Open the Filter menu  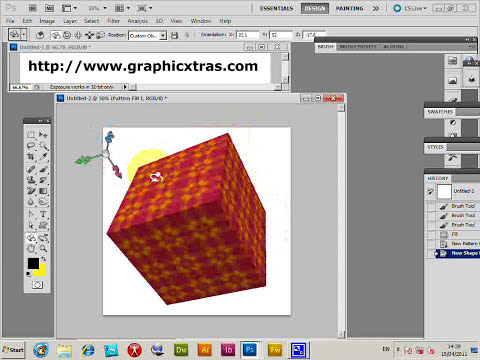[x=113, y=21]
